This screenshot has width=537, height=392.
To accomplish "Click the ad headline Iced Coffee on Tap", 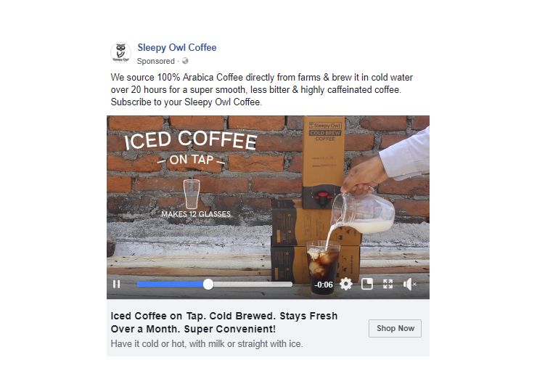I will (224, 322).
